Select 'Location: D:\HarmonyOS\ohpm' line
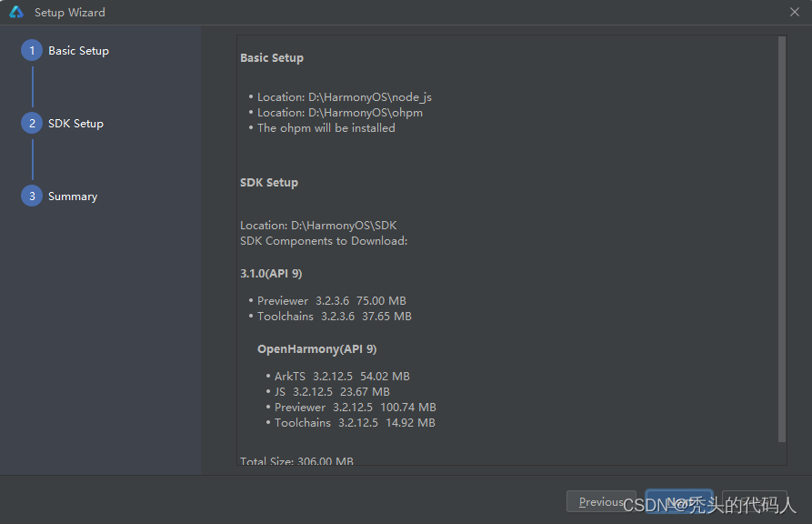Screen dimensions: 812x524 (x=340, y=113)
